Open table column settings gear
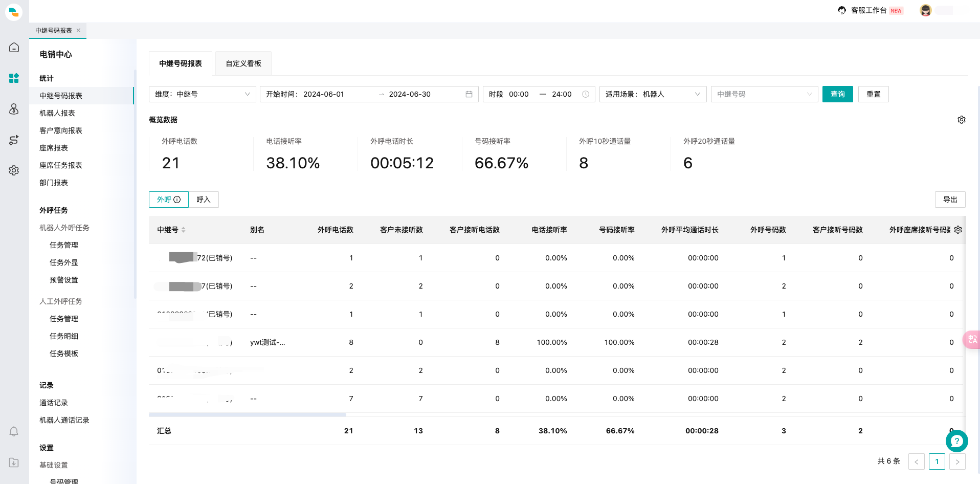This screenshot has height=484, width=980. pos(958,230)
